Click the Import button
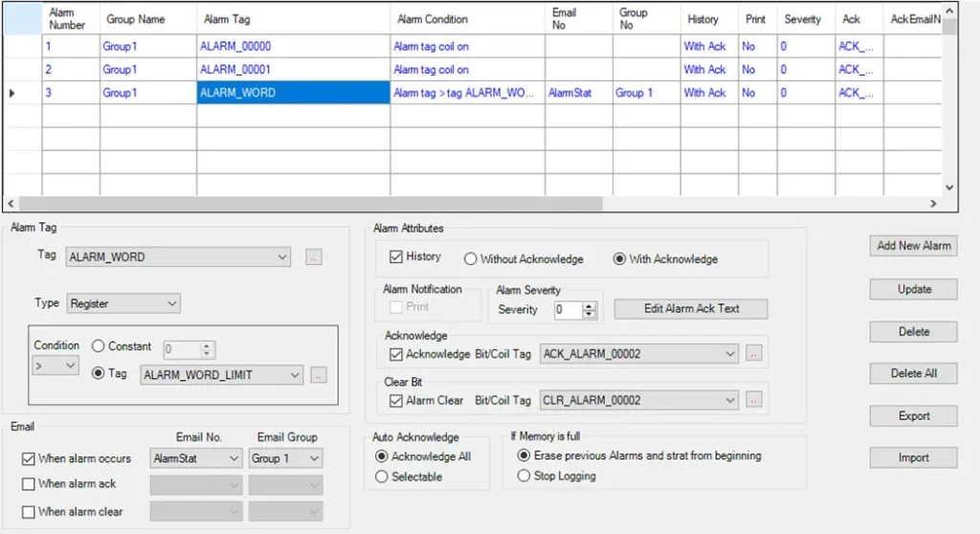The image size is (980, 534). (913, 457)
